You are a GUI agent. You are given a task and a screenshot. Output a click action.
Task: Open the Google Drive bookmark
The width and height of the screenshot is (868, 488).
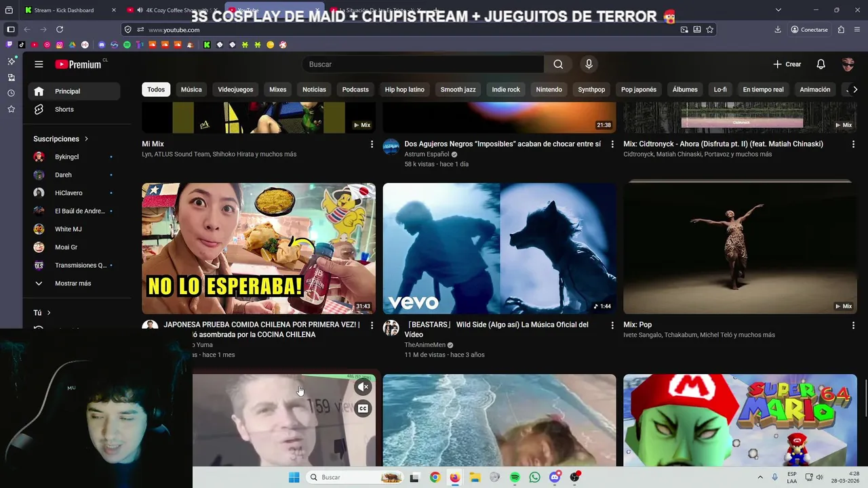72,45
